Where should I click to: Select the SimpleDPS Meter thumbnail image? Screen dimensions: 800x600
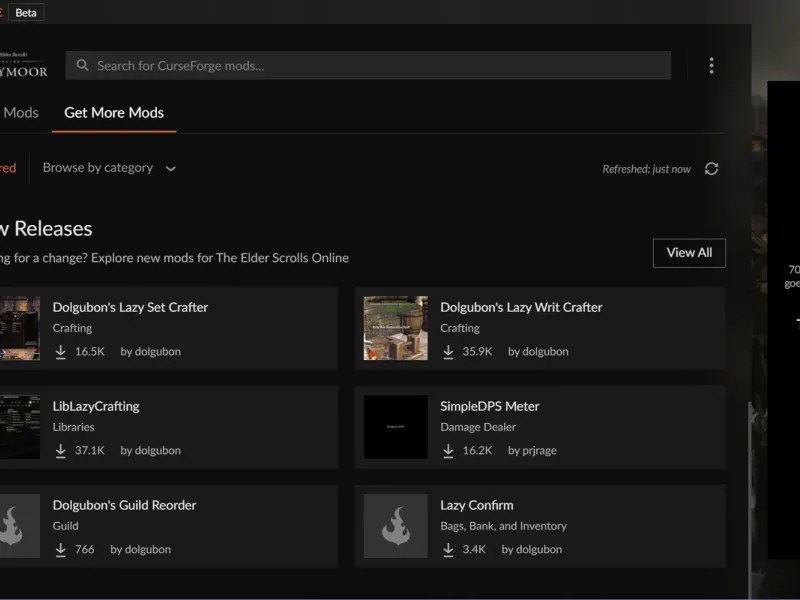click(395, 427)
